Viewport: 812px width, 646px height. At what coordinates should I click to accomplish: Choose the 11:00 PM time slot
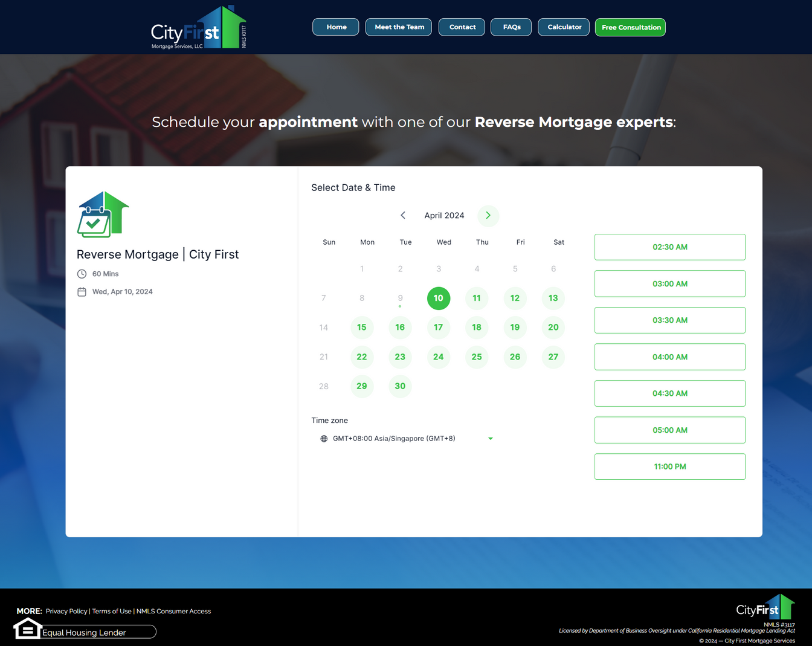pyautogui.click(x=670, y=467)
